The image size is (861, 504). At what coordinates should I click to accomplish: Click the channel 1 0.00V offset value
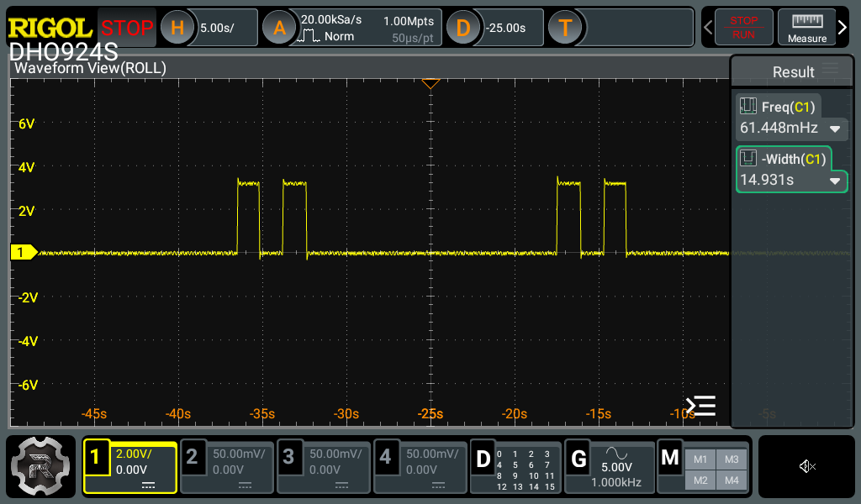[131, 470]
